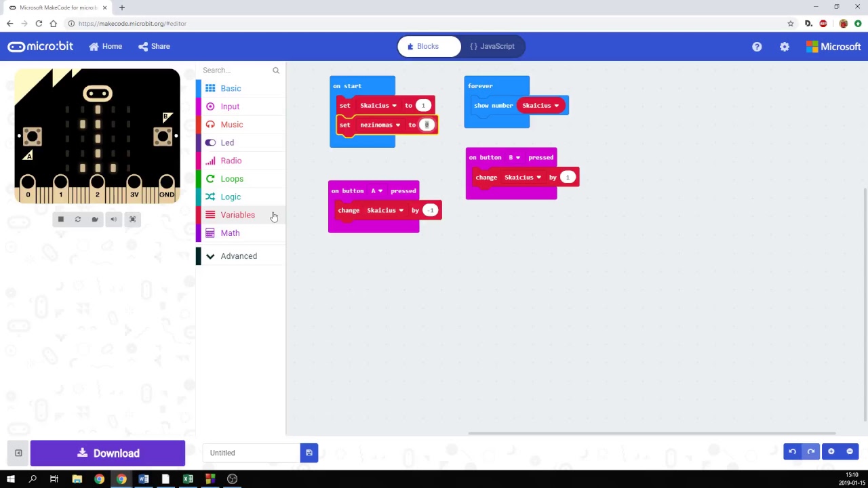This screenshot has width=868, height=488.
Task: Click the micro:bit logo
Action: pyautogui.click(x=41, y=47)
